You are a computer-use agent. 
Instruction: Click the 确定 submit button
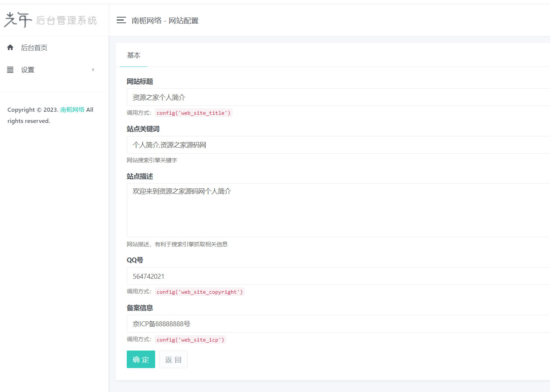(141, 359)
